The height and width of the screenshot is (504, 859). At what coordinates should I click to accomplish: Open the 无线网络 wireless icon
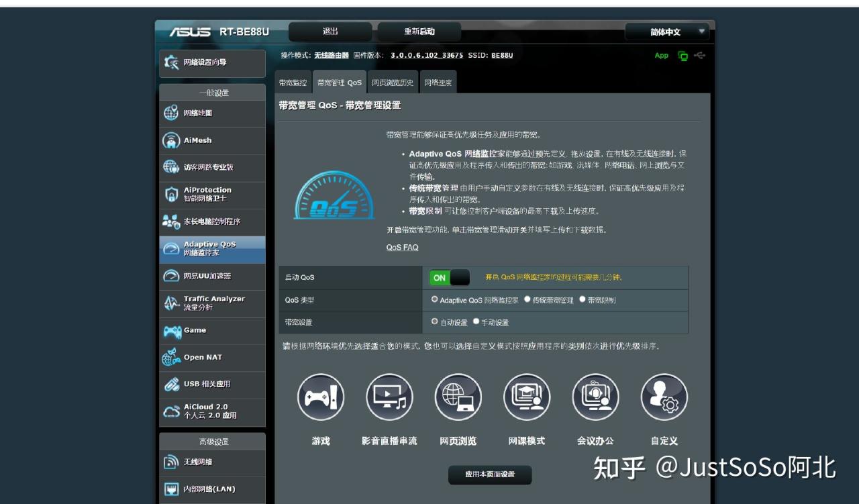(171, 462)
